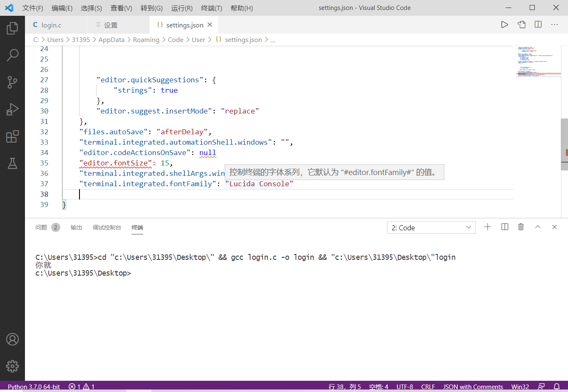Screen dimensions: 568x392
Task: Click the feedback icon in status bar
Action: pyautogui.click(x=541, y=387)
